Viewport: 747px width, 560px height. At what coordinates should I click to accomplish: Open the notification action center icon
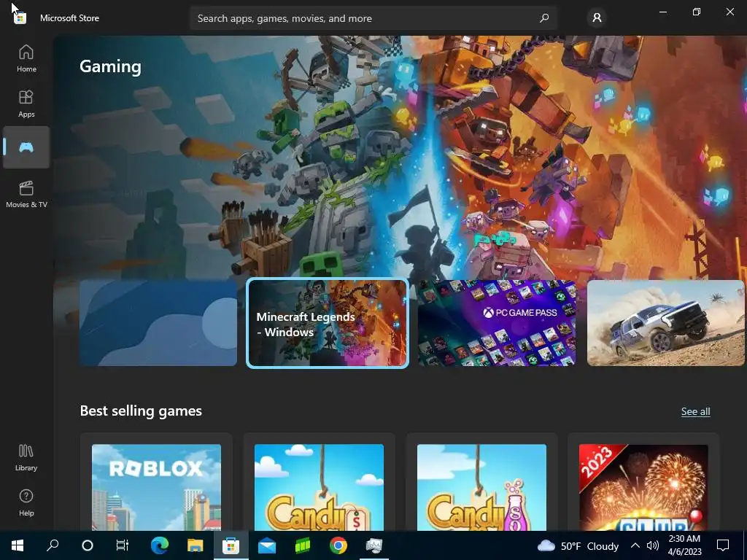723,545
